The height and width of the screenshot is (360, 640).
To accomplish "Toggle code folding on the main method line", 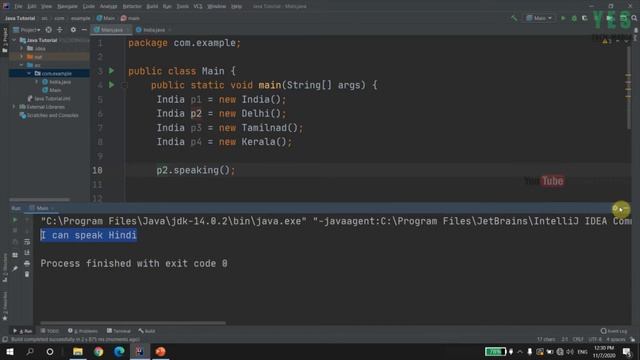I will click(124, 85).
